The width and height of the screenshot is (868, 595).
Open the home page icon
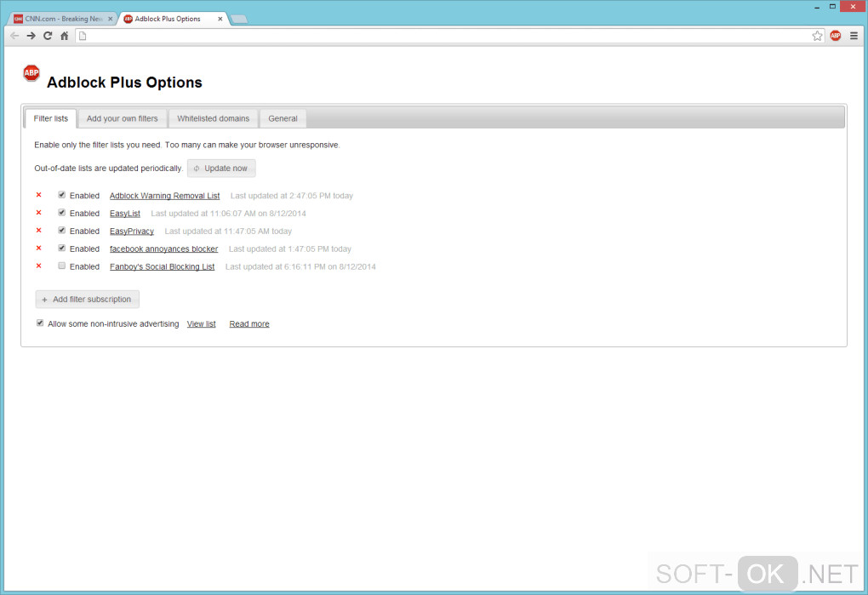point(64,36)
